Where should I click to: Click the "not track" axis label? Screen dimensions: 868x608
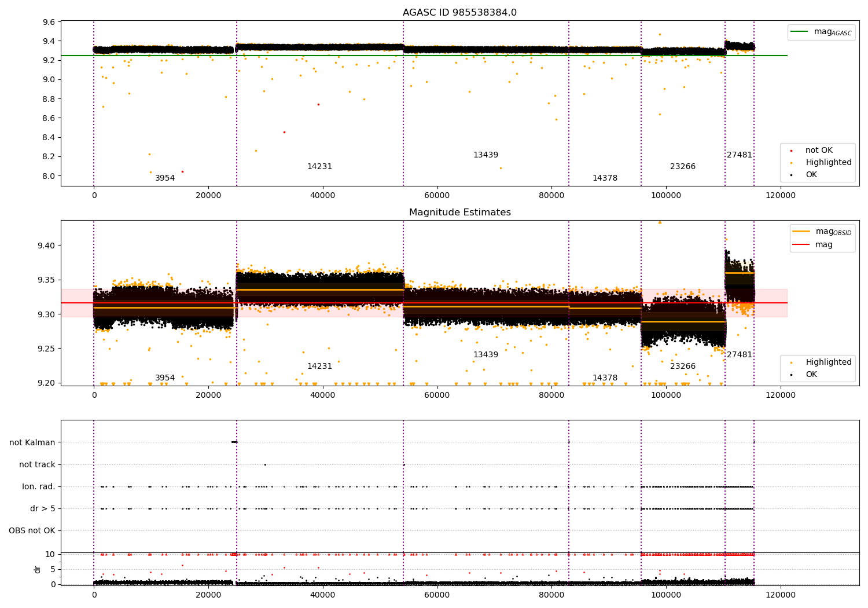[37, 464]
